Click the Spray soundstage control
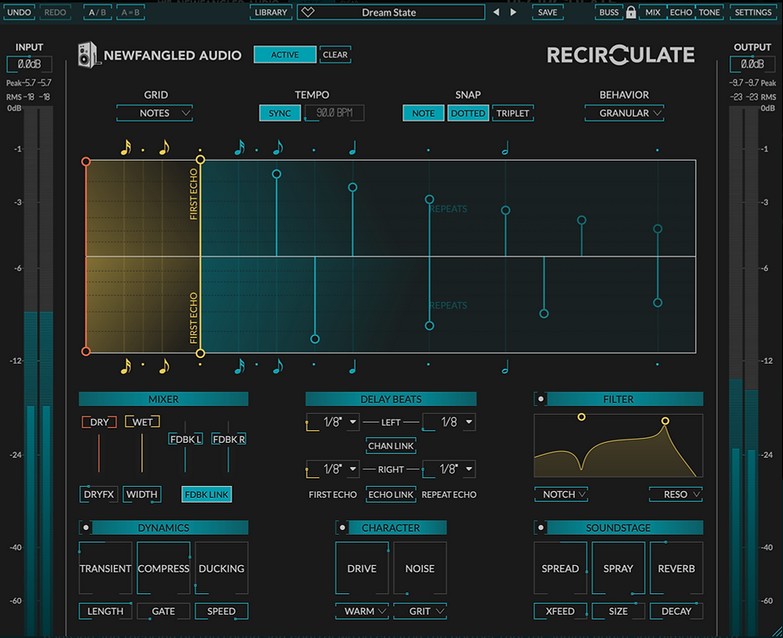The height and width of the screenshot is (638, 783). [x=618, y=568]
